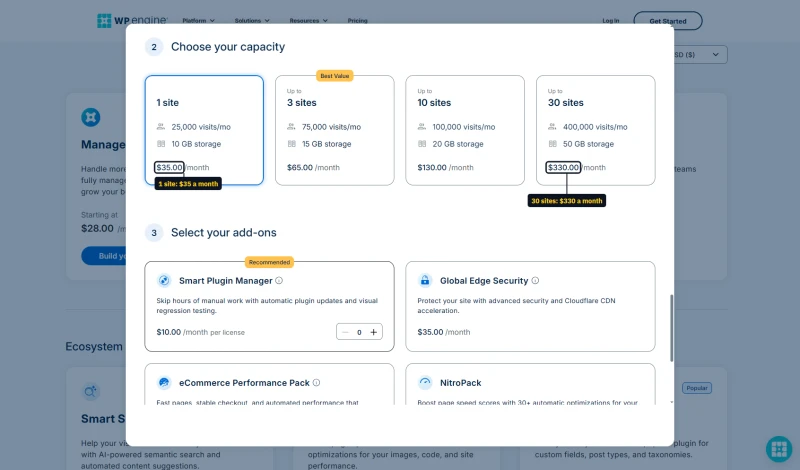Click the visitors icon beside 25,000 visits/mo

click(161, 127)
